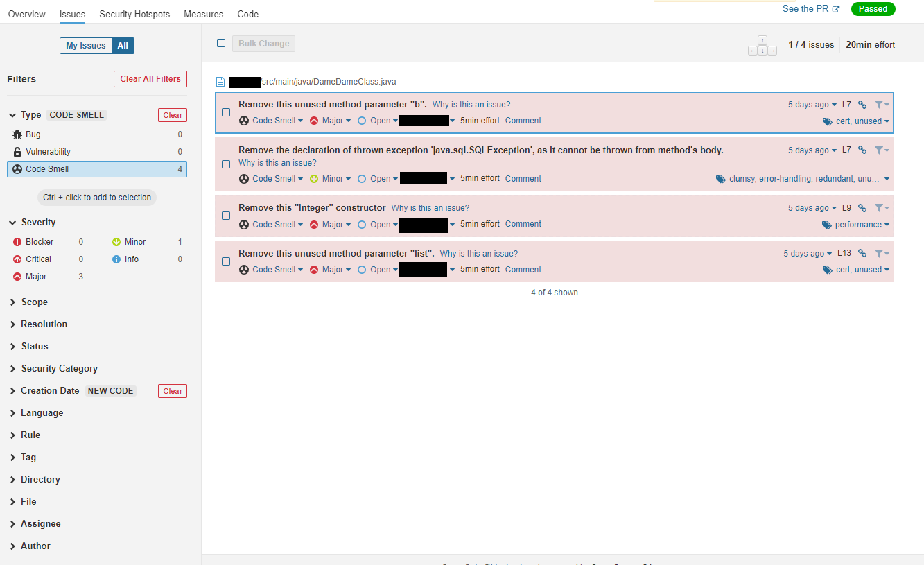Click the Clear All Filters button

pos(150,78)
